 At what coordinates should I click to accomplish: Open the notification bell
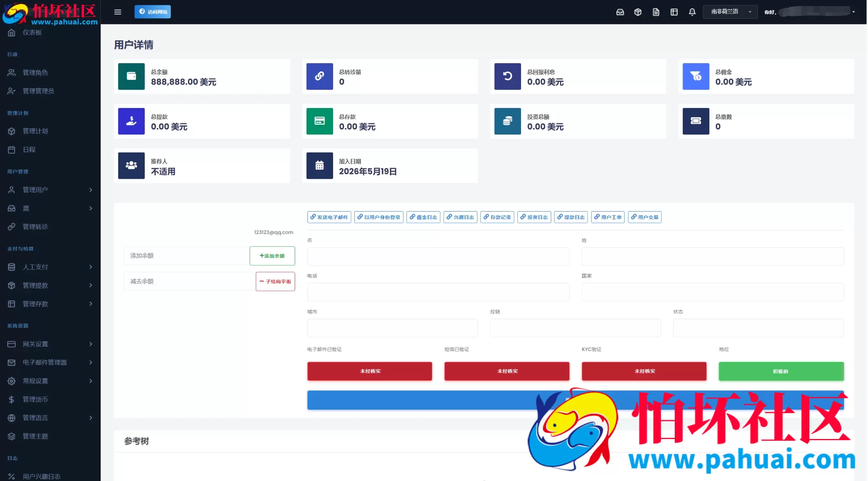692,12
